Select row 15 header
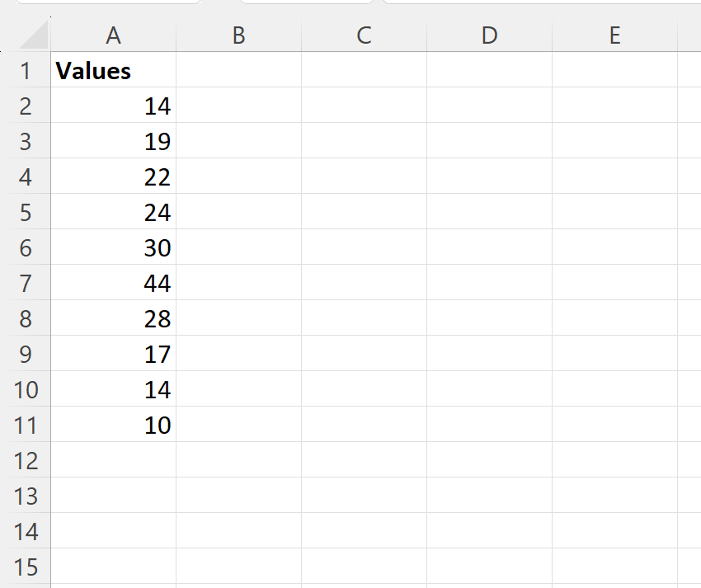The height and width of the screenshot is (588, 701). [26, 566]
